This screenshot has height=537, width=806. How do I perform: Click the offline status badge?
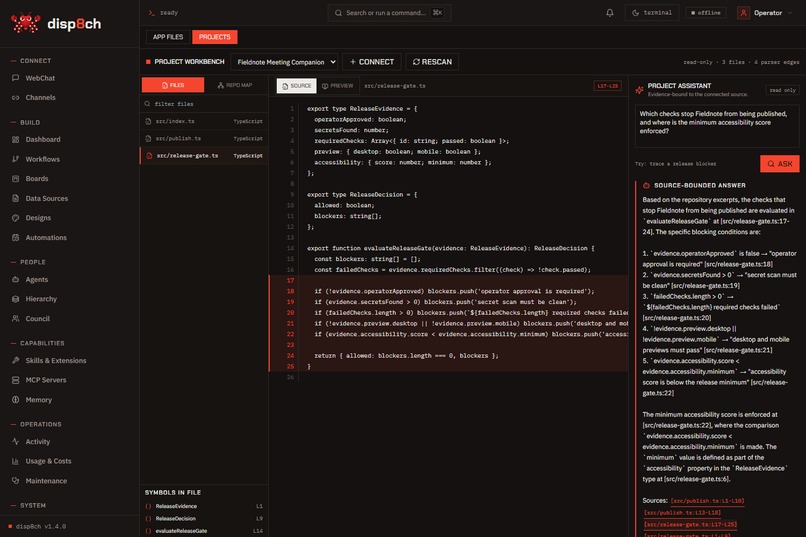click(706, 13)
